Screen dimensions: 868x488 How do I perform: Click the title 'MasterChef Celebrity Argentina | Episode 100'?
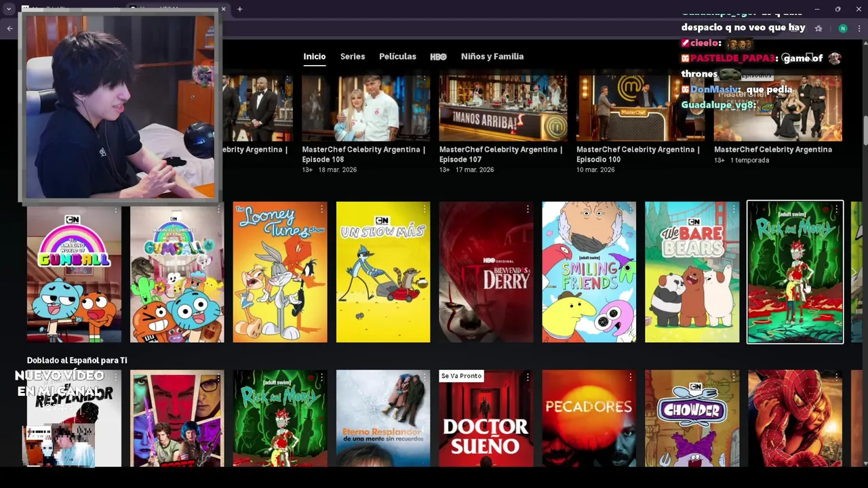pyautogui.click(x=638, y=155)
